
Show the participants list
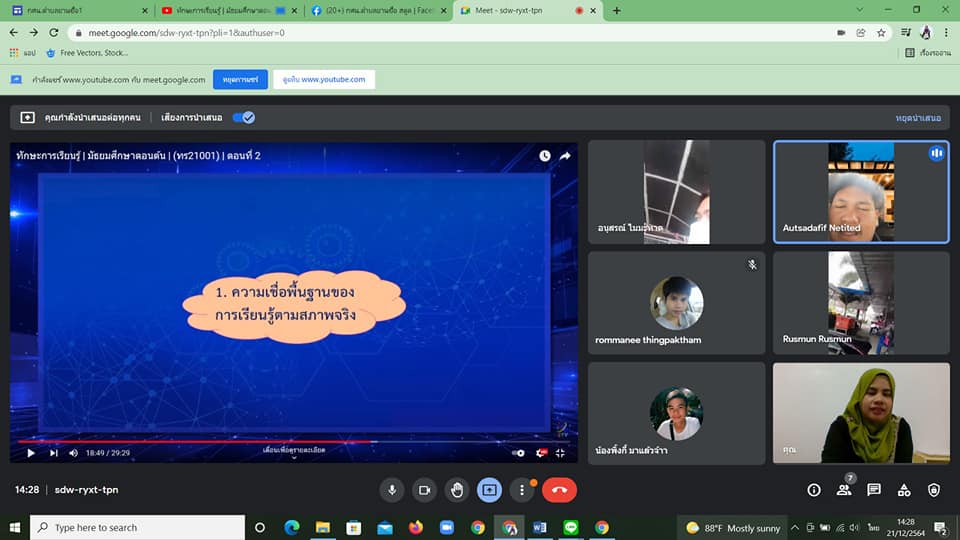pyautogui.click(x=844, y=490)
